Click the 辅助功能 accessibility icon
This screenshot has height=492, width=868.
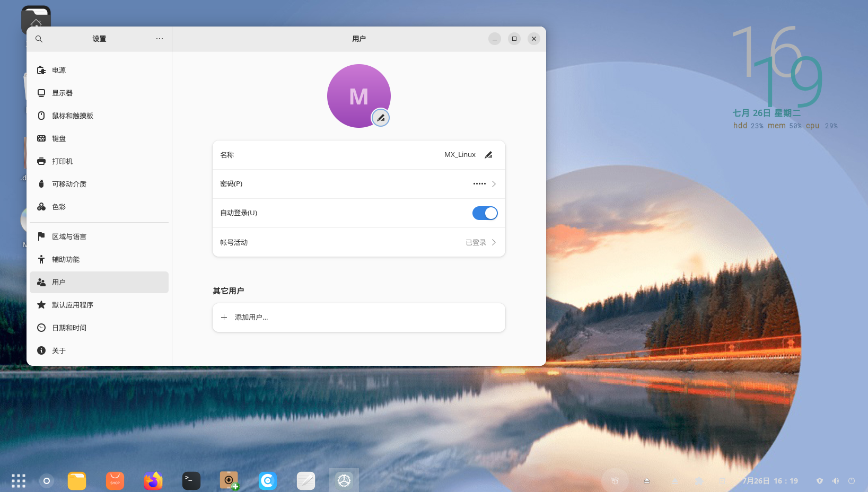pos(41,259)
